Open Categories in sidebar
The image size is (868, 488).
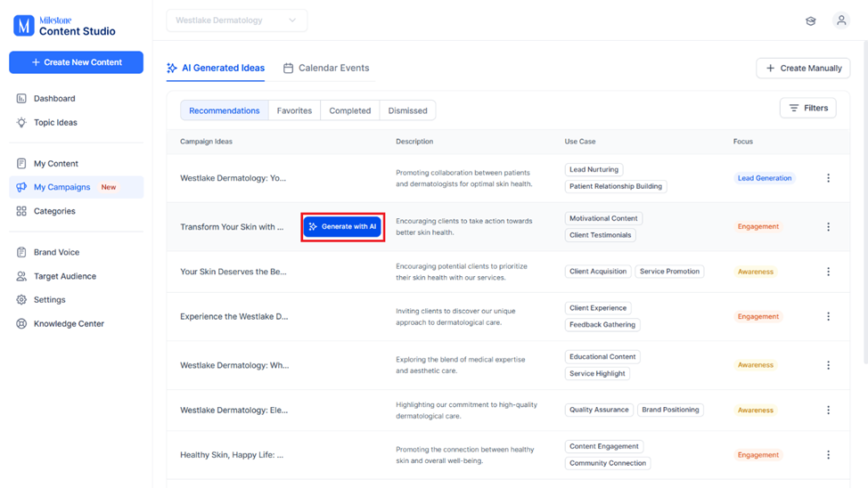tap(76, 211)
